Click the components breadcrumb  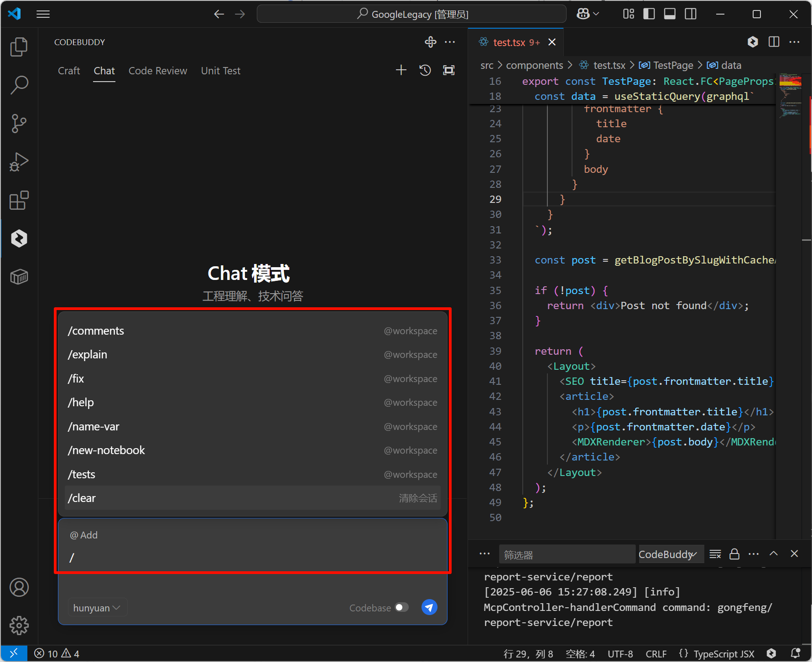click(x=535, y=65)
